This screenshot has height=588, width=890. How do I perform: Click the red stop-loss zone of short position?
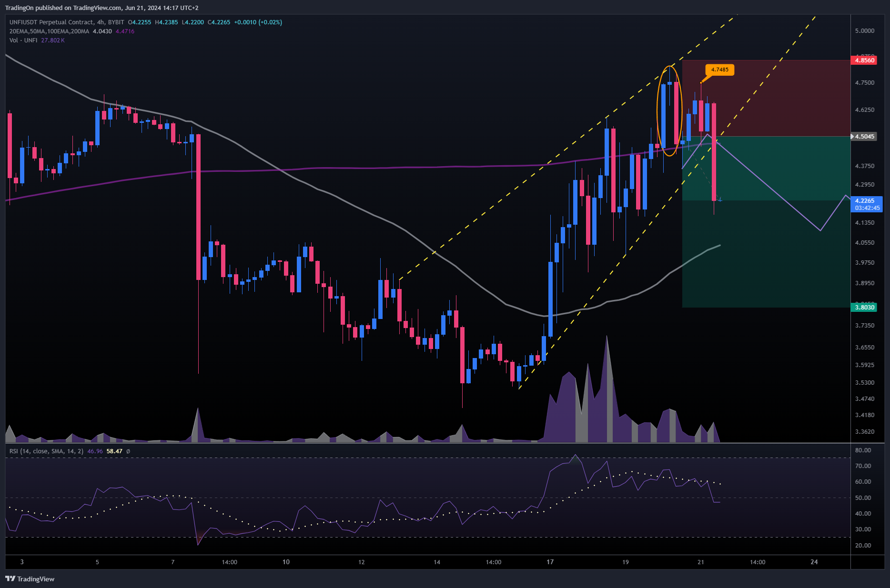pyautogui.click(x=766, y=98)
